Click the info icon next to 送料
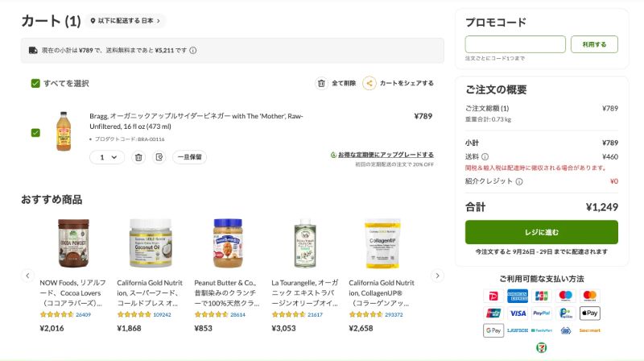Screen dimensions: 644x361 [485, 156]
